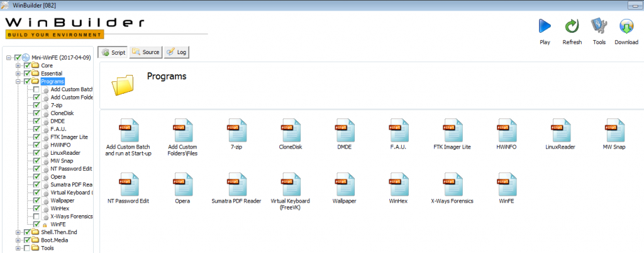Select the WinHex script icon
Image resolution: width=644 pixels, height=253 pixels.
399,184
